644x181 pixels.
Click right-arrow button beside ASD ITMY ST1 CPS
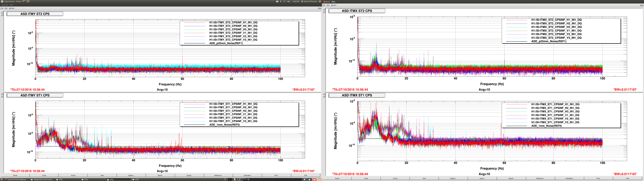coord(2,94)
